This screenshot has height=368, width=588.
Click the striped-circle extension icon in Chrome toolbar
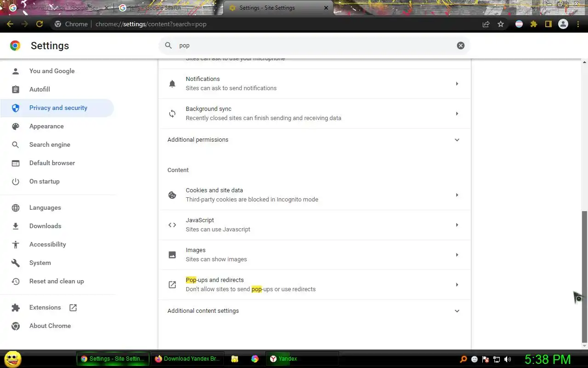coord(519,24)
